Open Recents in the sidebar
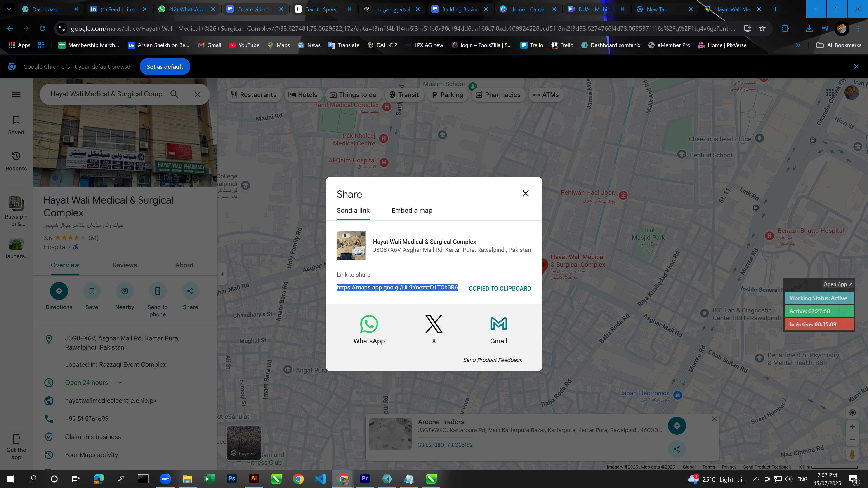Image resolution: width=868 pixels, height=488 pixels. point(16,161)
